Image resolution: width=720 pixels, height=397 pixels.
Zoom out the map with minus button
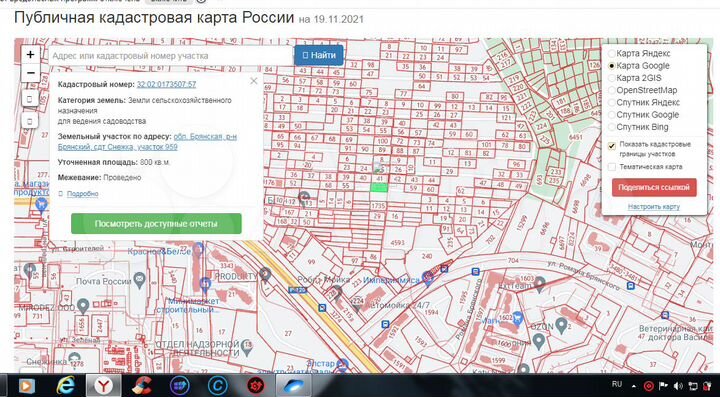click(30, 73)
